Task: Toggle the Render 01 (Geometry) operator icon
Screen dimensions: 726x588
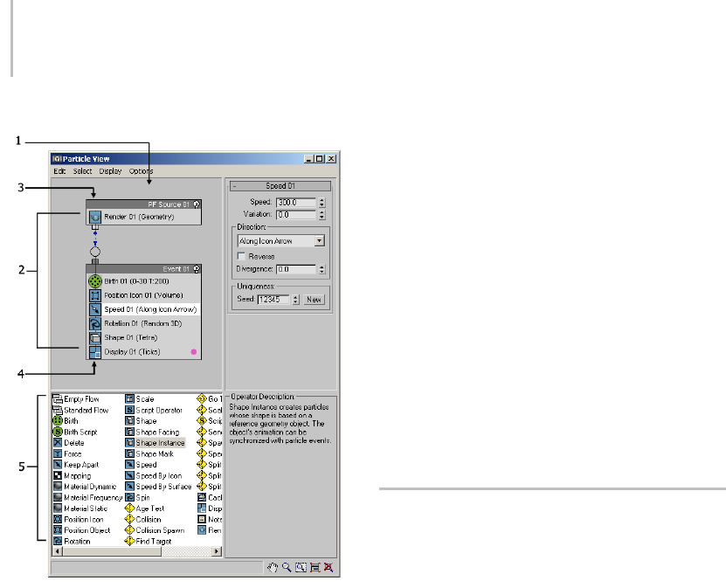Action: click(x=95, y=217)
